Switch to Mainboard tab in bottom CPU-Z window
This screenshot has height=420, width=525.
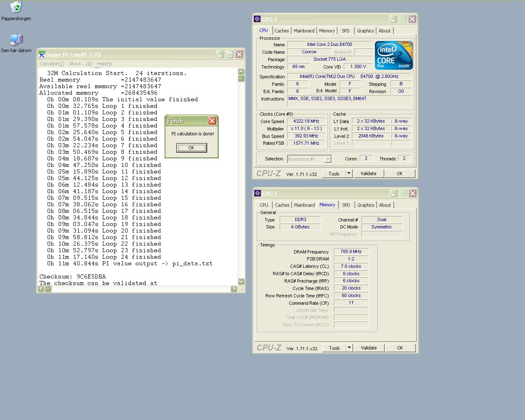pos(304,205)
